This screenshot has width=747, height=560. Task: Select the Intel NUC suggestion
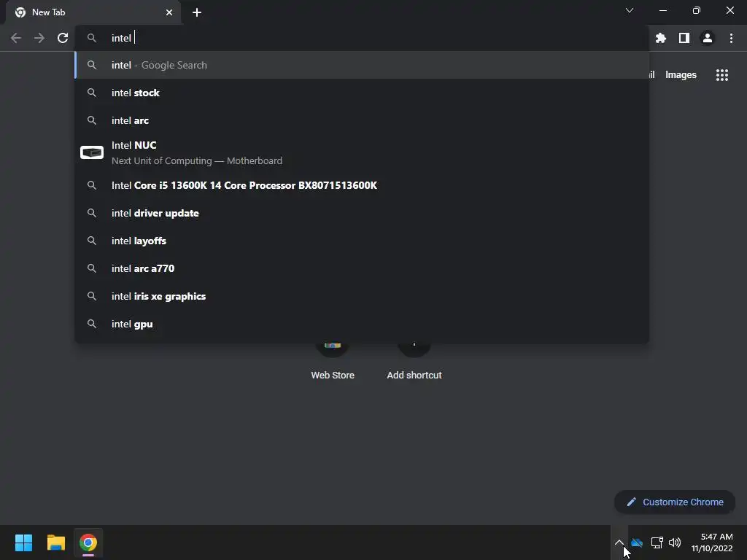tap(362, 153)
